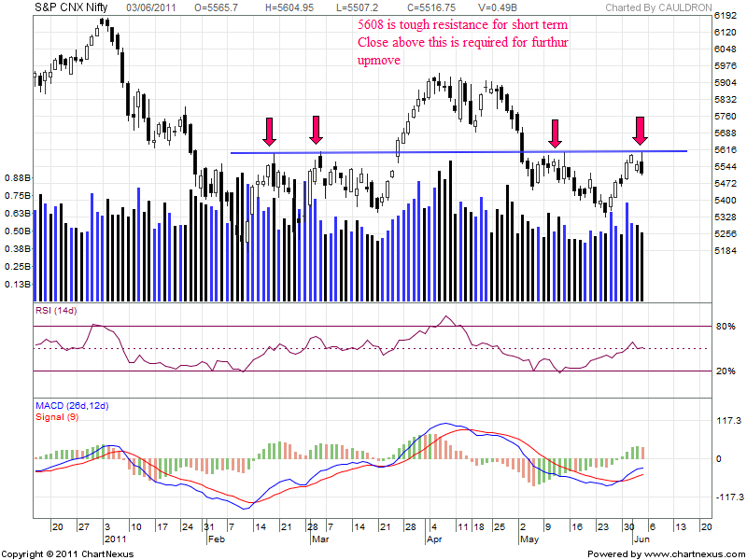Click the volume value V=0.49B

[x=498, y=7]
